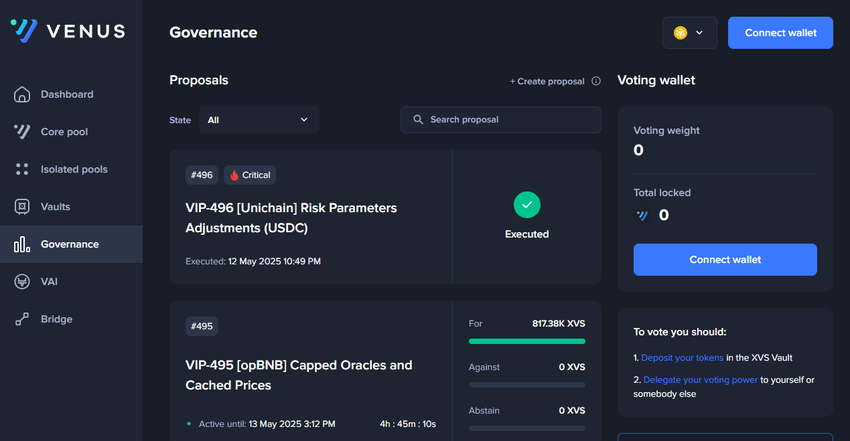850x441 pixels.
Task: Click the VAI coin icon
Action: pos(22,282)
